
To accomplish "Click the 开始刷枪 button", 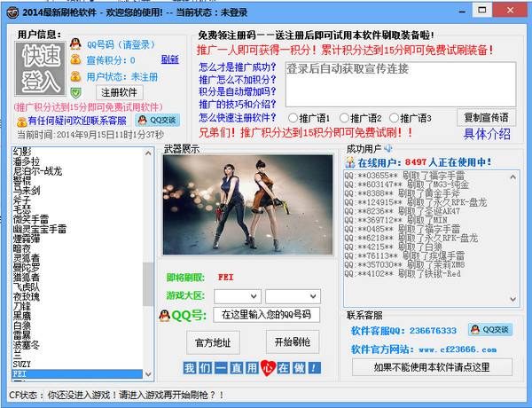I will [293, 342].
